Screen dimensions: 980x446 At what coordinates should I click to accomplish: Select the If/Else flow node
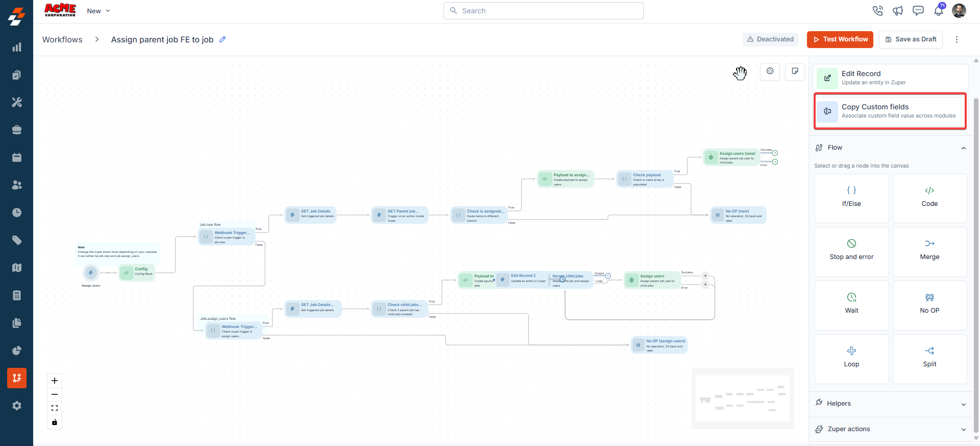[x=851, y=198]
